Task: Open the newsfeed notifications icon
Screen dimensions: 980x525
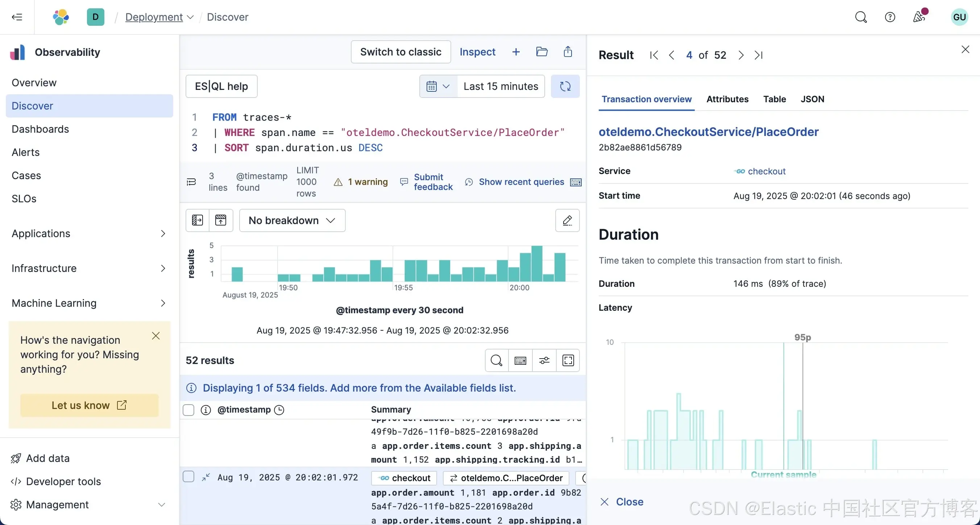Action: pos(919,17)
